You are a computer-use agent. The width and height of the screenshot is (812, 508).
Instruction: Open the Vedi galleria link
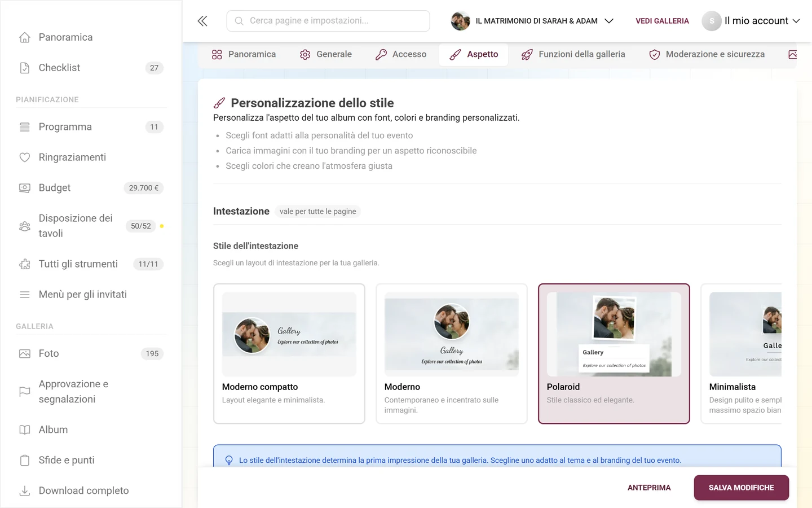[663, 21]
